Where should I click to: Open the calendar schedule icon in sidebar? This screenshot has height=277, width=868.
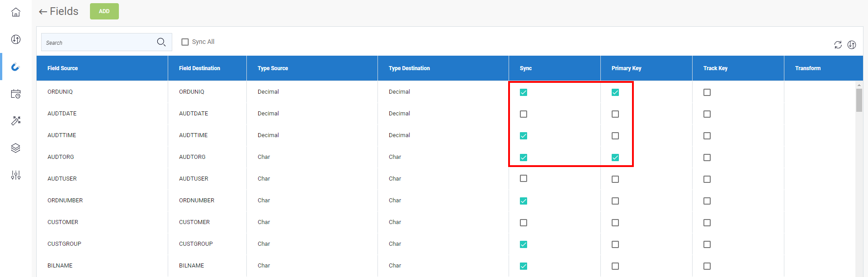pos(16,94)
